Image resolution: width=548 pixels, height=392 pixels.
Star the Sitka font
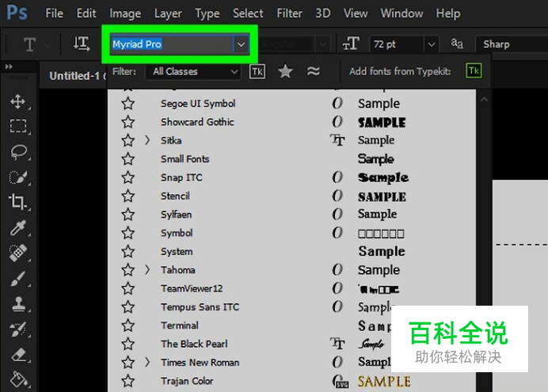[x=128, y=140]
